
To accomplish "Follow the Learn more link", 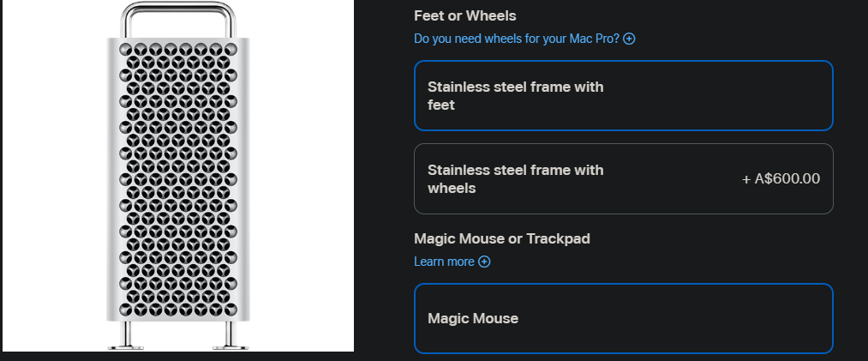I will click(444, 262).
